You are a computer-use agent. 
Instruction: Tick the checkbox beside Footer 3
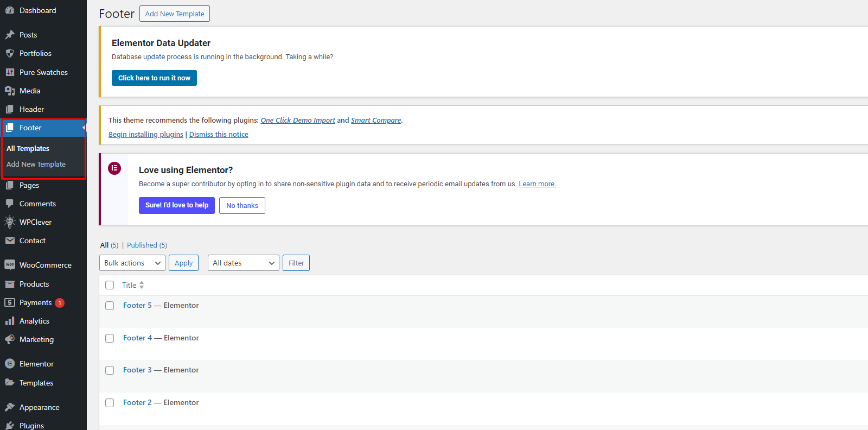click(110, 370)
